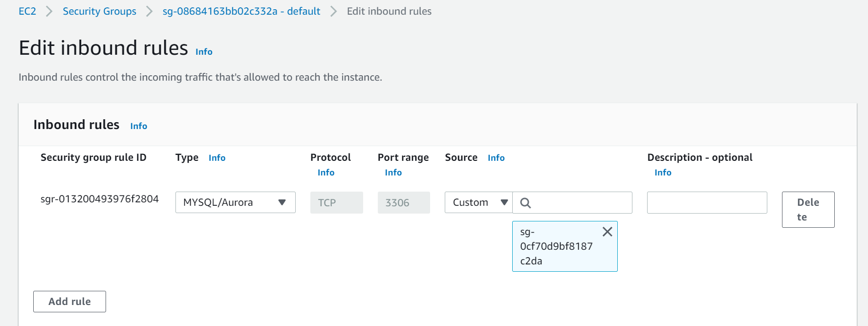Open Security Groups breadcrumb link
The height and width of the screenshot is (326, 868).
(99, 11)
